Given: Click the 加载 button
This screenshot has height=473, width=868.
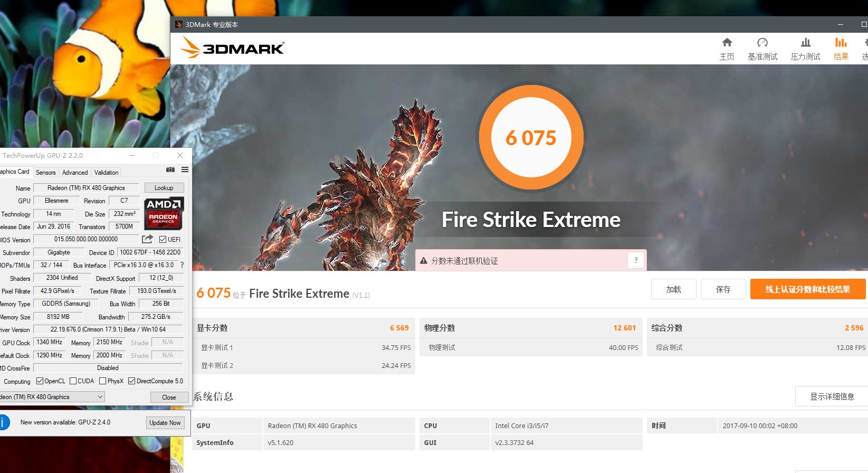Looking at the screenshot, I should point(673,289).
